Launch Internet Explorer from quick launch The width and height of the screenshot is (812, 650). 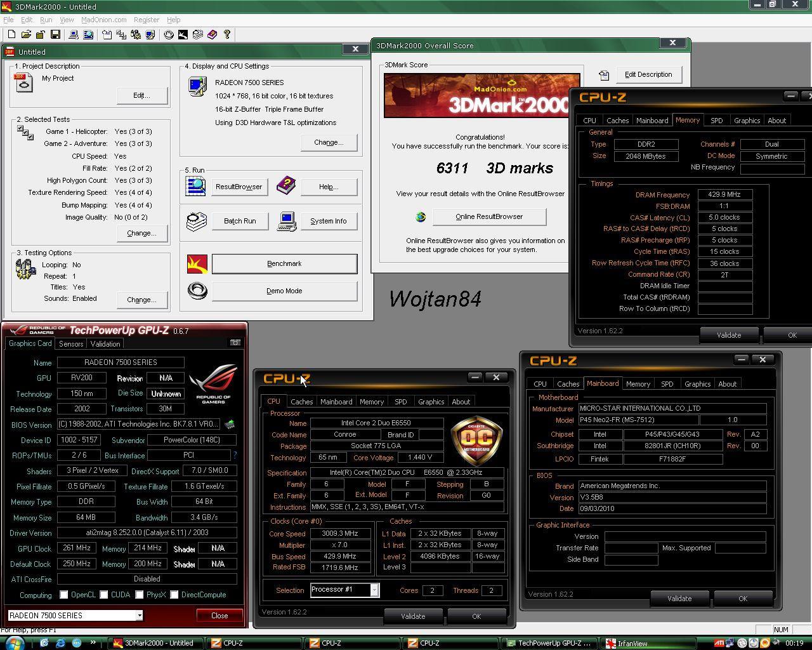[x=60, y=643]
